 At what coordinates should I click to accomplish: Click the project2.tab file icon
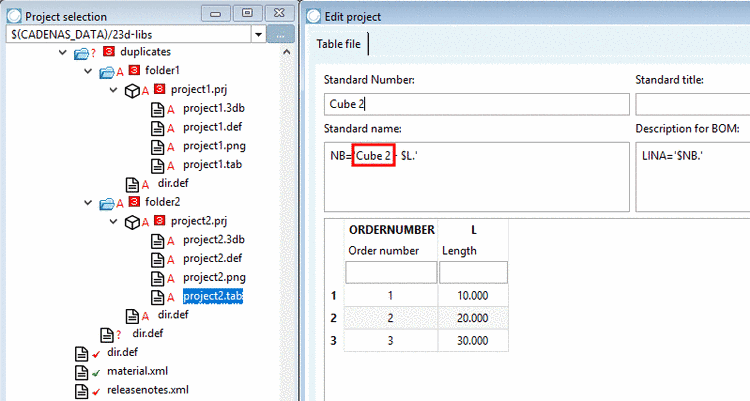[x=157, y=297]
